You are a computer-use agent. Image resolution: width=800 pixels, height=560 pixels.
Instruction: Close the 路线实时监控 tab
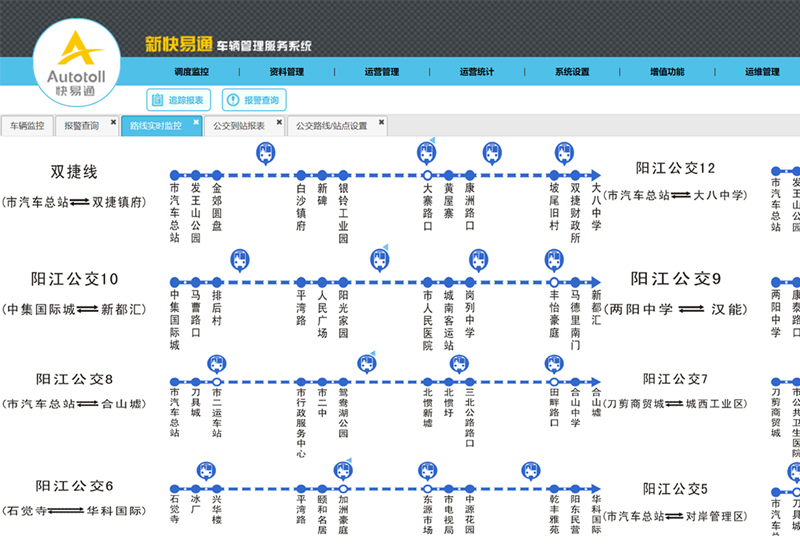196,123
